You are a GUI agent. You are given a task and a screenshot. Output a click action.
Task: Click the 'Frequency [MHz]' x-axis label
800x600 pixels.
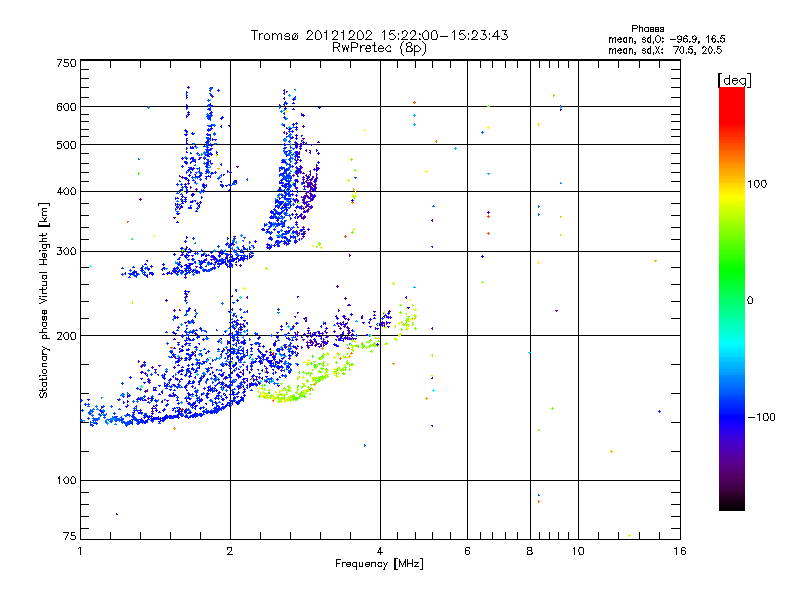click(x=379, y=564)
